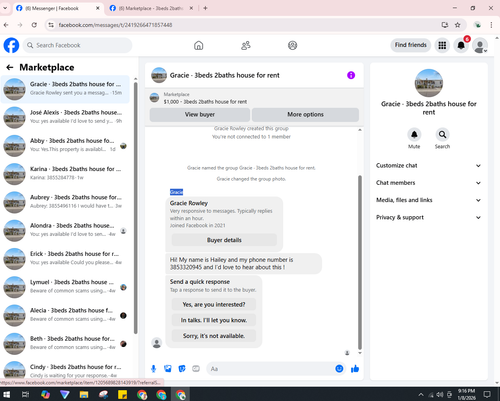Image resolution: width=500 pixels, height=401 pixels.
Task: Open the Alondra conversation
Action: pyautogui.click(x=65, y=231)
